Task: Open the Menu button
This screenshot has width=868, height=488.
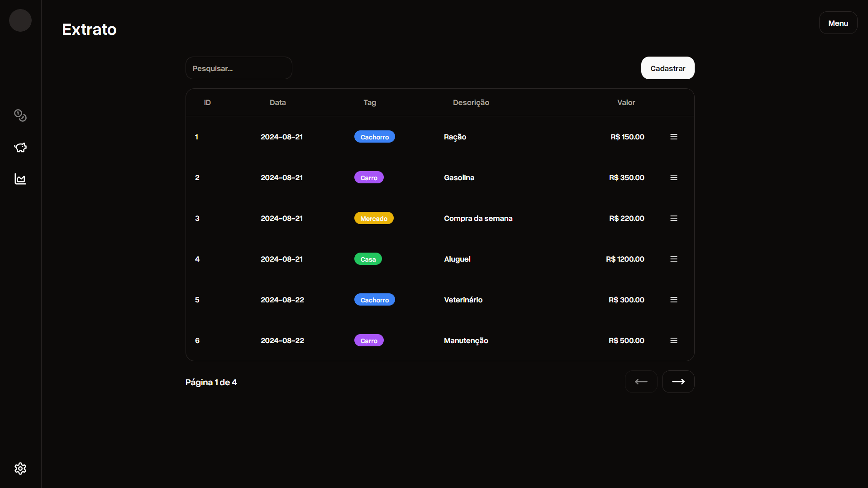Action: 838,23
